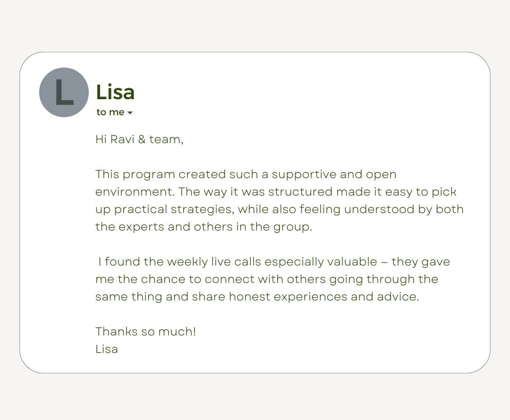Click the line starting "I found the weekly"
Viewport: 510px width, 420px height.
(x=274, y=262)
